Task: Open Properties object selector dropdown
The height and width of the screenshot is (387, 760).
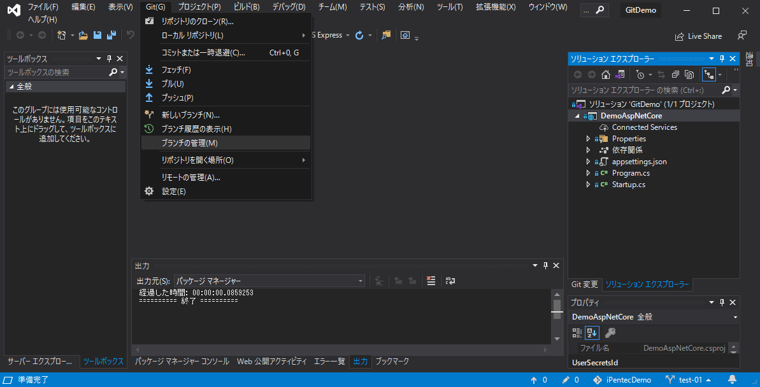Action: 735,317
